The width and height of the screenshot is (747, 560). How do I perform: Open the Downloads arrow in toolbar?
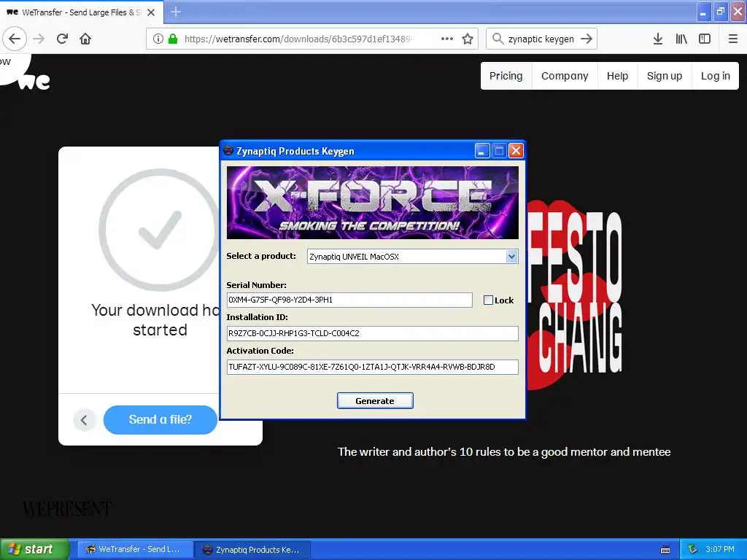point(658,39)
